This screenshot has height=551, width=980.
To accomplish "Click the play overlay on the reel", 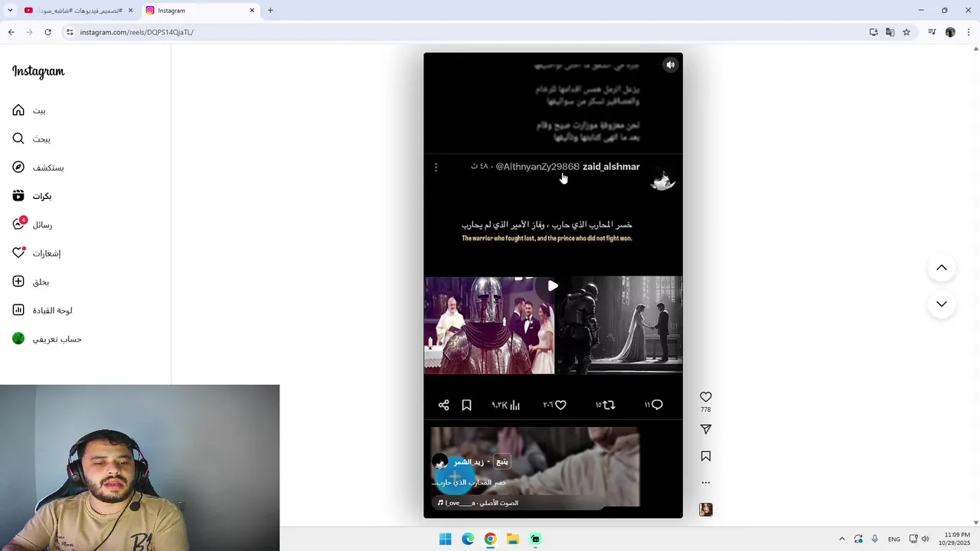I will [x=553, y=285].
